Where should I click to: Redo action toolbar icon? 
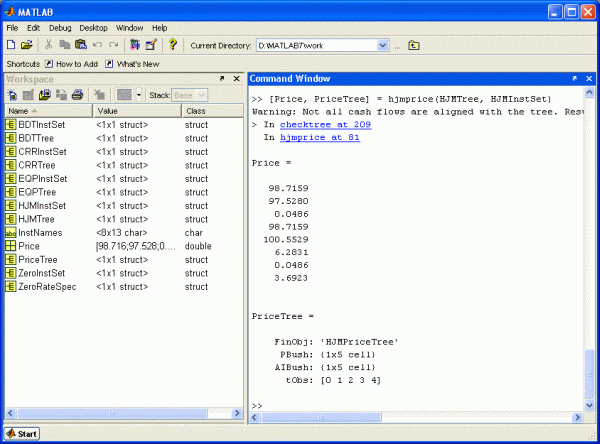(113, 45)
